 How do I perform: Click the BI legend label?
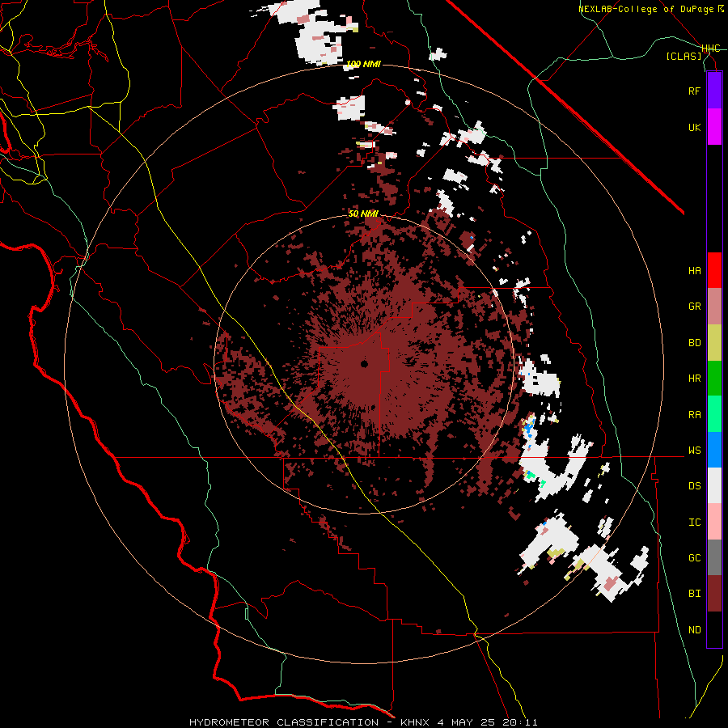(x=694, y=594)
